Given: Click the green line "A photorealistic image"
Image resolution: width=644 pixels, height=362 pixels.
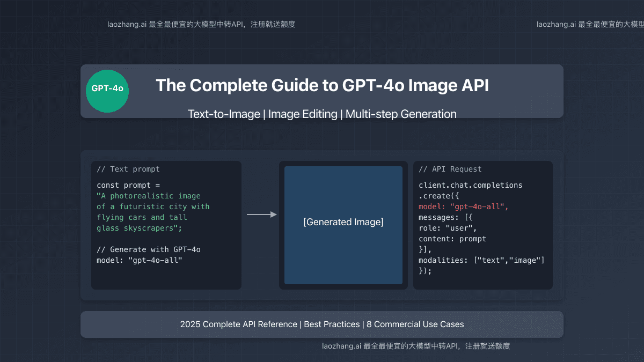Looking at the screenshot, I should 149,196.
